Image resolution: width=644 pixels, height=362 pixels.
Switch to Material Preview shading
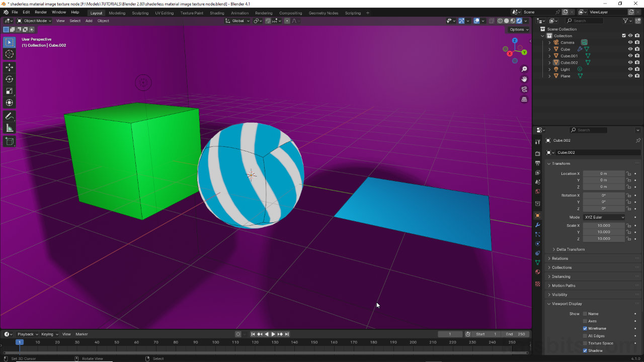pos(513,21)
